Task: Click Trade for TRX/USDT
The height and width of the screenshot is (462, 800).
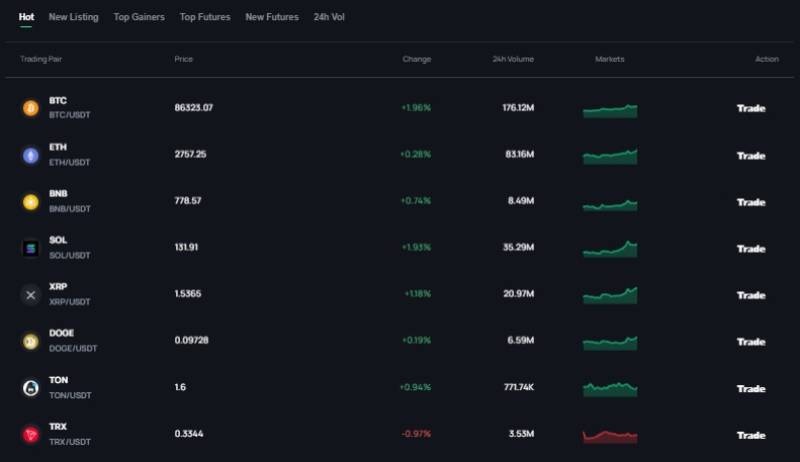Action: click(751, 435)
